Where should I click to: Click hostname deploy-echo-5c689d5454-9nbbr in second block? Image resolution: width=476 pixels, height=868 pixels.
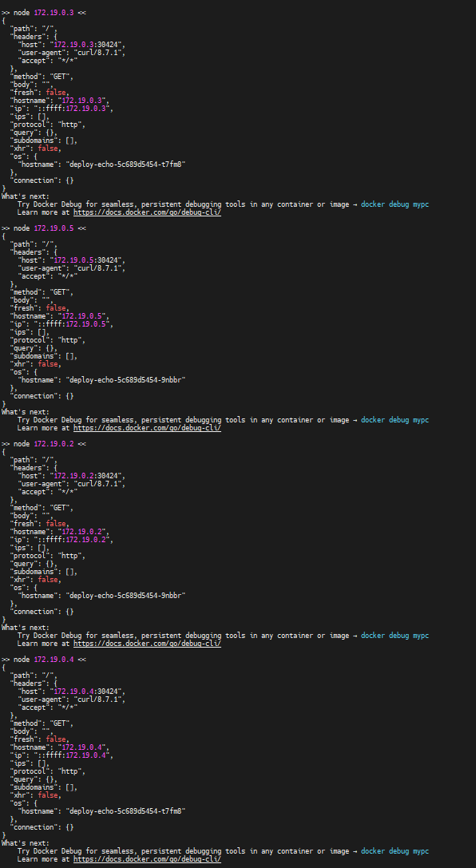point(125,380)
